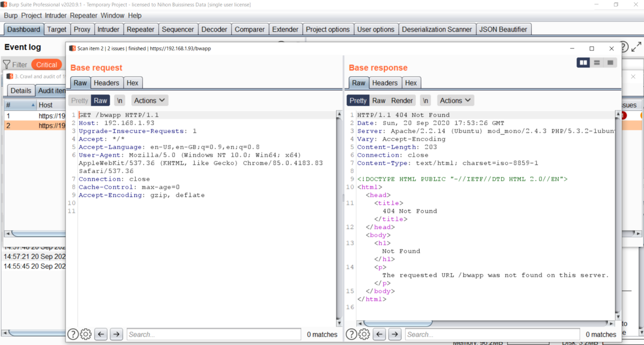Open the User options tab
The height and width of the screenshot is (345, 644).
click(376, 30)
